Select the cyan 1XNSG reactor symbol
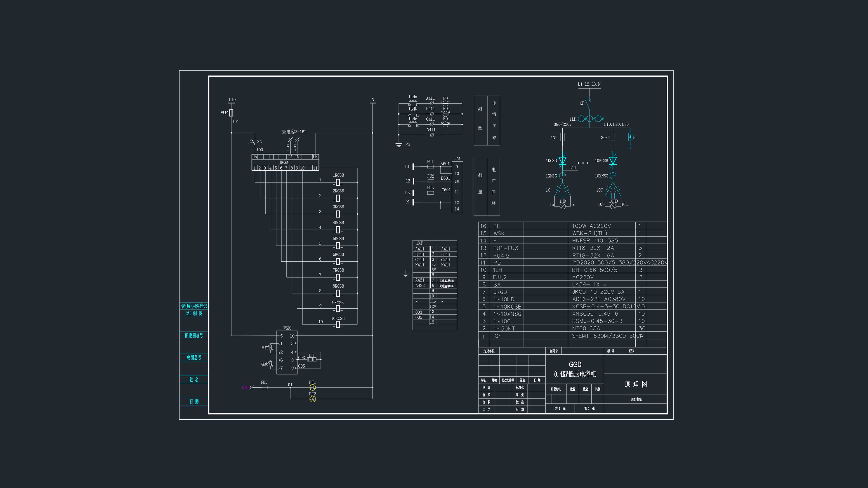 [562, 176]
